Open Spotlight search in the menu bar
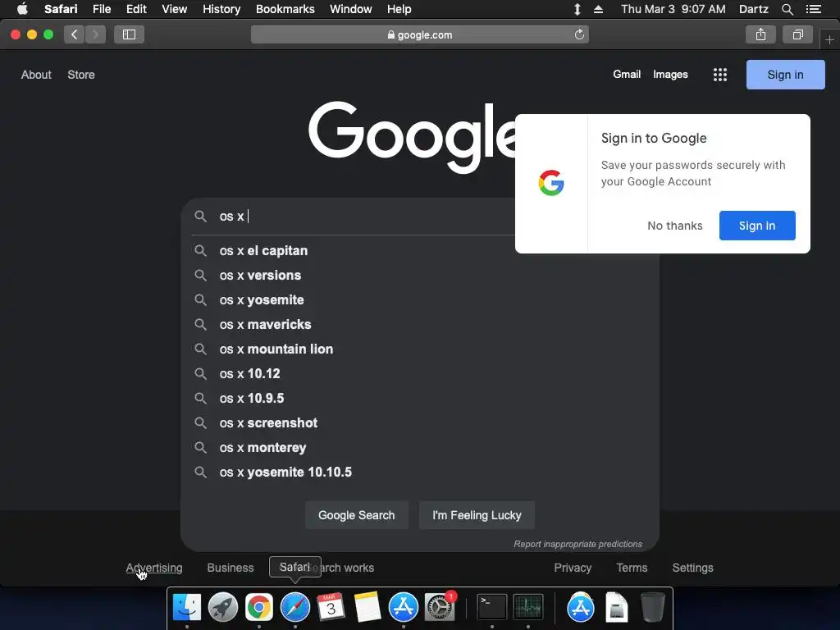This screenshot has height=630, width=840. 787,9
